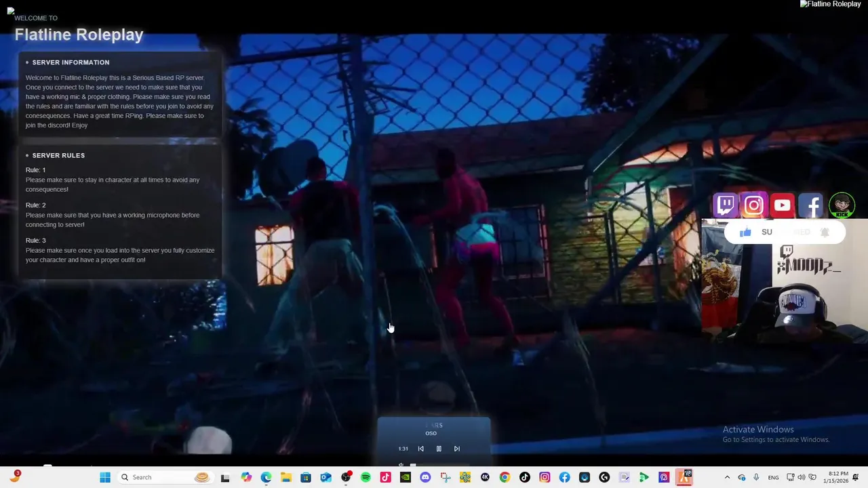Open the 4K app in taskbar
Screen dimensions: 868x488
pos(485,477)
